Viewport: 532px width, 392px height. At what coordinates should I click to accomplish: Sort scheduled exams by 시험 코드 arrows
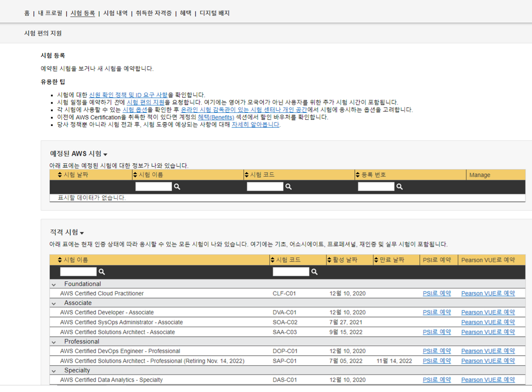[247, 175]
